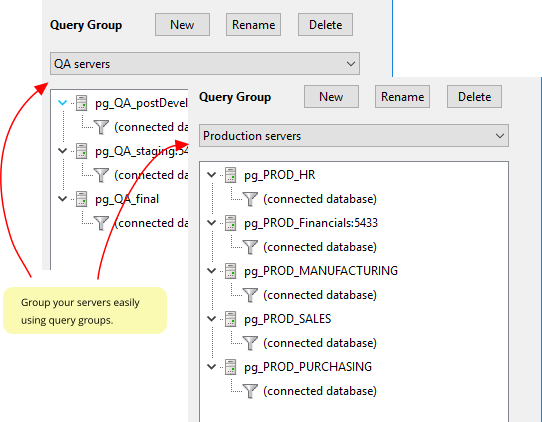Select connected database under pg_PROD_HR
542x422 pixels.
point(320,199)
